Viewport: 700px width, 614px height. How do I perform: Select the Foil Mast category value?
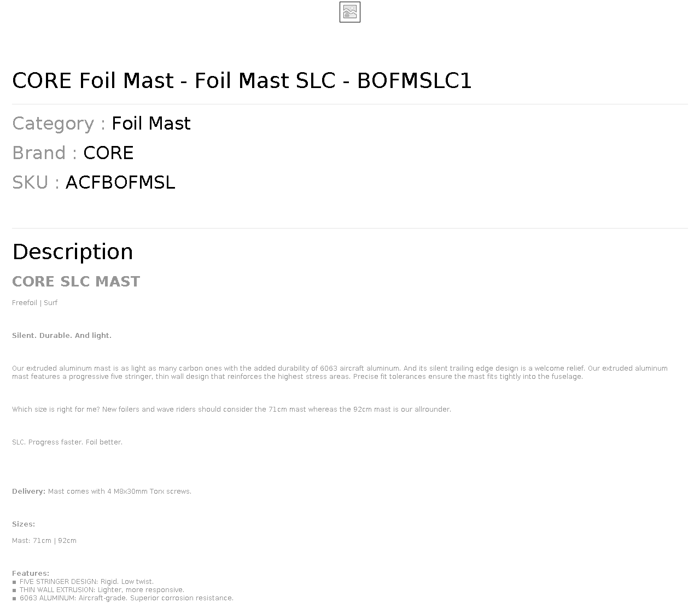tap(151, 124)
